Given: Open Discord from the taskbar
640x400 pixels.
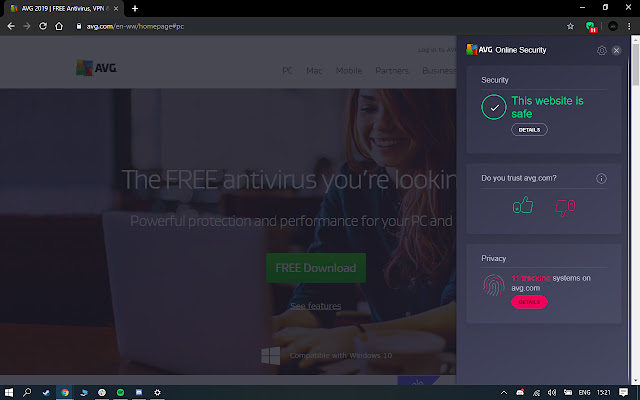Looking at the screenshot, I should [139, 393].
